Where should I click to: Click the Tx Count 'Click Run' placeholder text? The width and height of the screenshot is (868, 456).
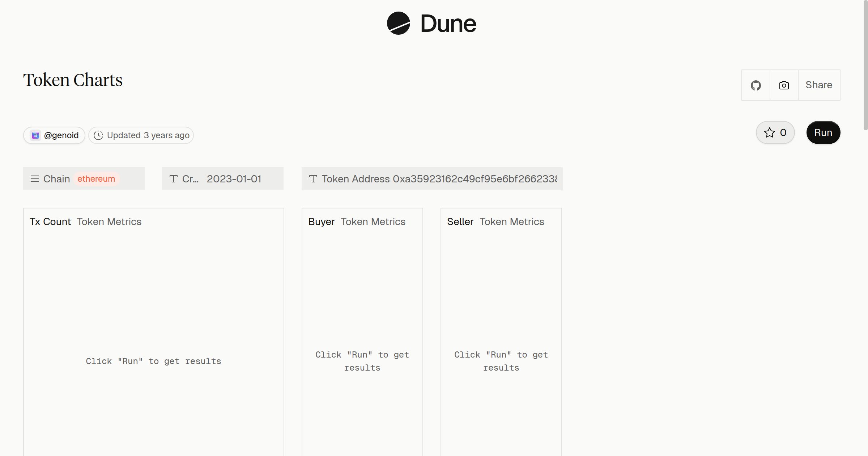pos(153,361)
